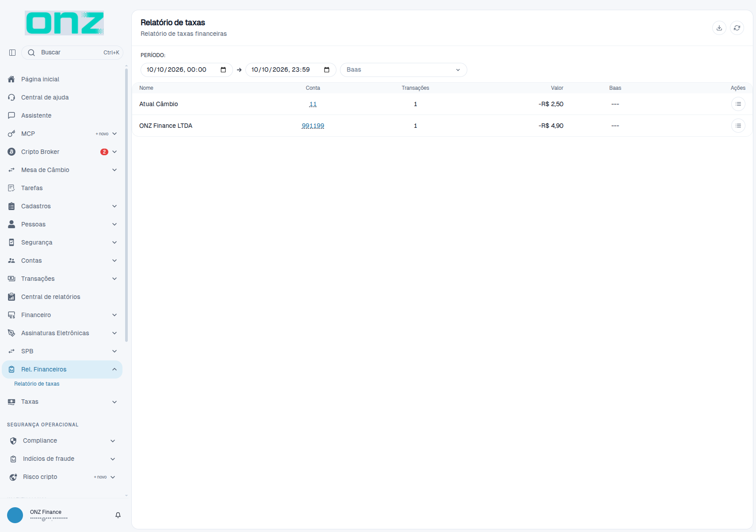
Task: Open the notifications bell icon
Action: tap(118, 515)
